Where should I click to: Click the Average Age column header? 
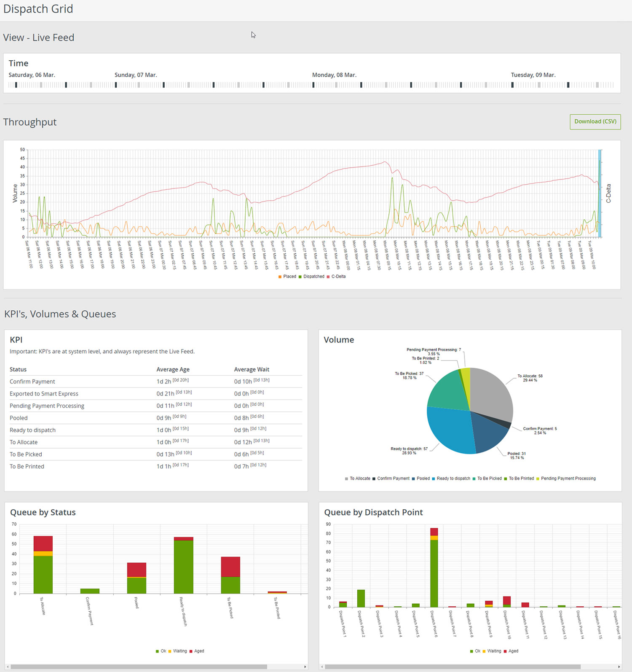(x=173, y=369)
